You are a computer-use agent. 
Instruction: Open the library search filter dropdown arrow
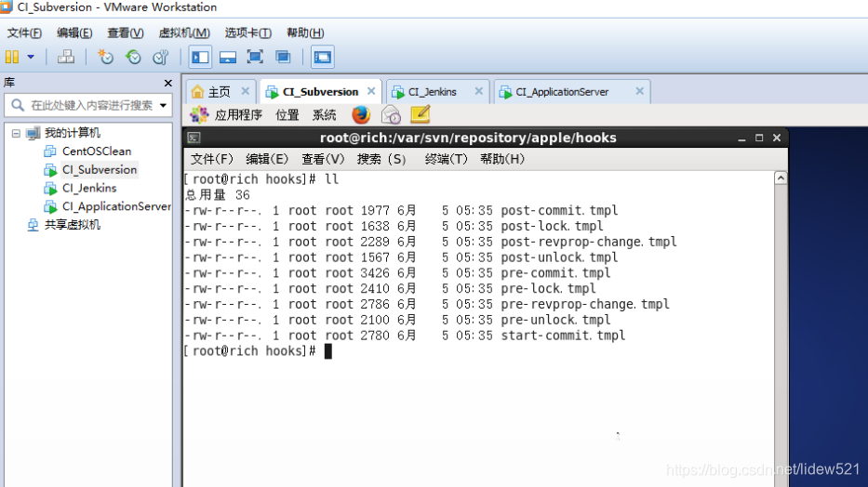164,105
